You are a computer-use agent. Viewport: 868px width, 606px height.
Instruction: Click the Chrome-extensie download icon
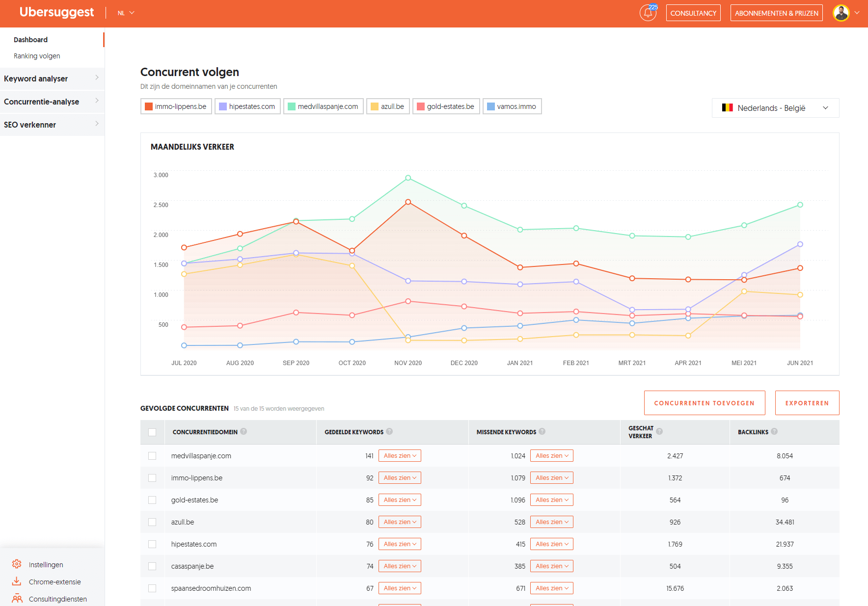point(17,581)
